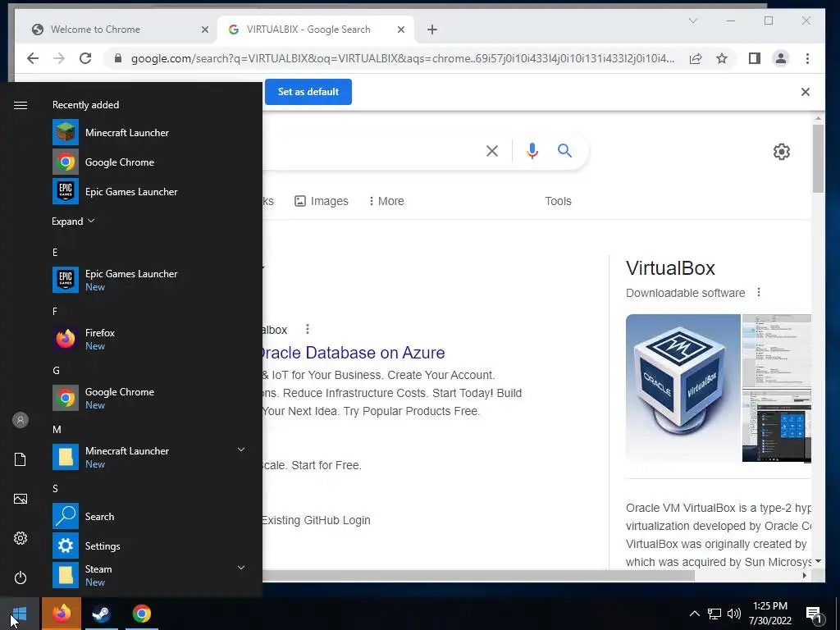
Task: Open Chrome tab search dropdown arrow
Action: pyautogui.click(x=693, y=21)
